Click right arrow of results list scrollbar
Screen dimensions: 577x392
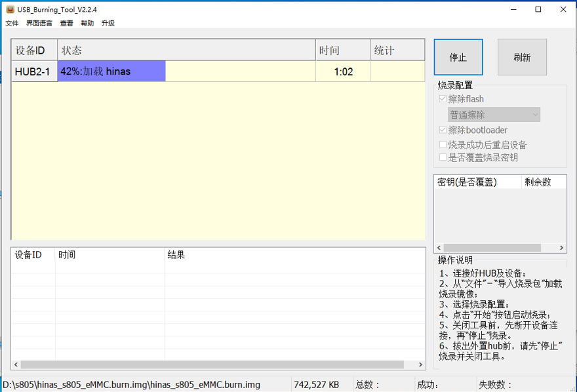pos(420,365)
